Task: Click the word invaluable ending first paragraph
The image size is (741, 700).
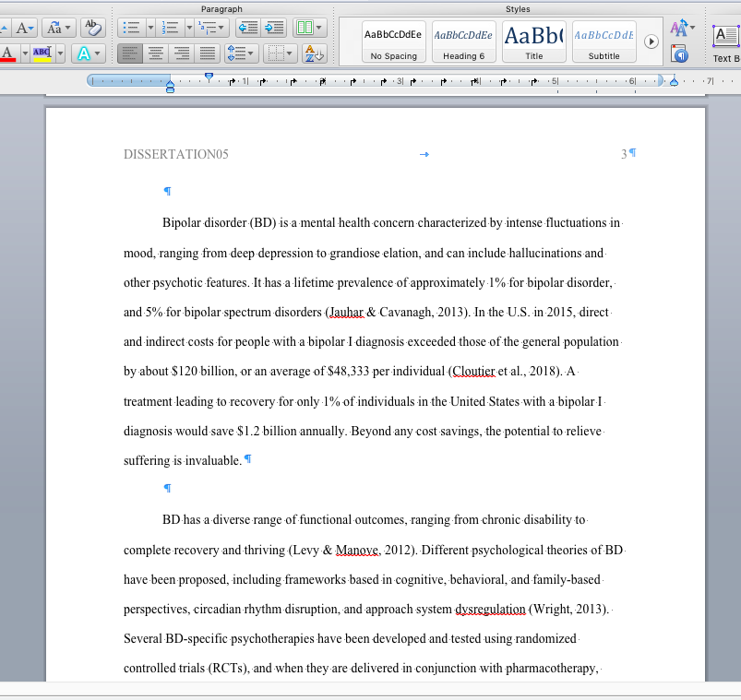Action: [x=213, y=460]
